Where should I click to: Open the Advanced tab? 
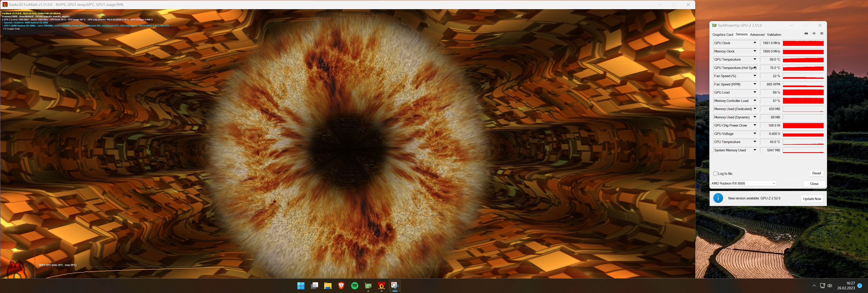coord(757,35)
